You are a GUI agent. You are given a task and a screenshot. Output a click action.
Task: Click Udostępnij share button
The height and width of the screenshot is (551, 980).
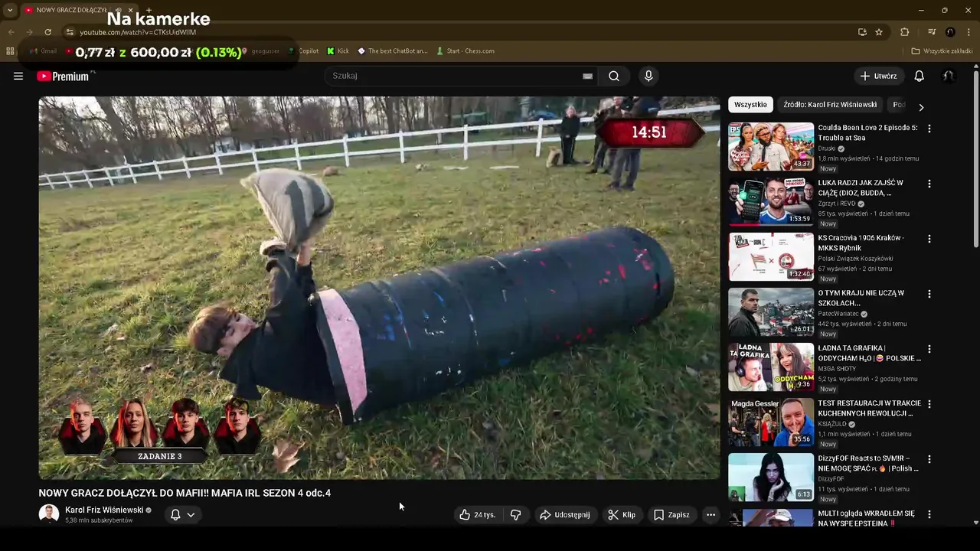coord(564,515)
